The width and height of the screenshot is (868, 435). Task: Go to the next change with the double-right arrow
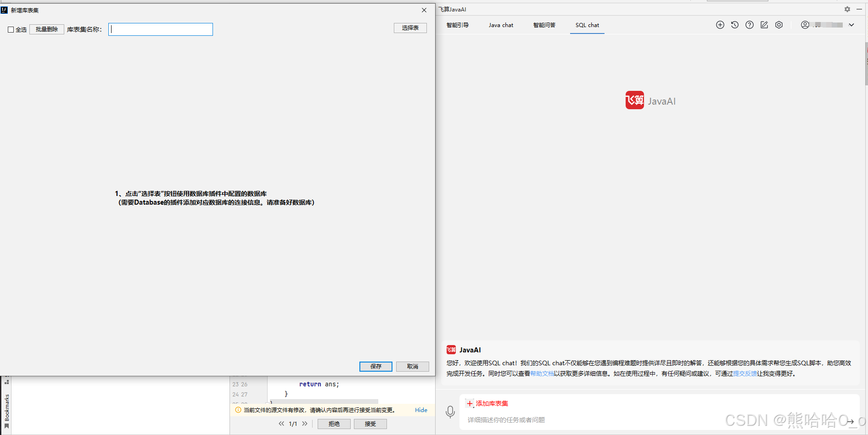305,424
